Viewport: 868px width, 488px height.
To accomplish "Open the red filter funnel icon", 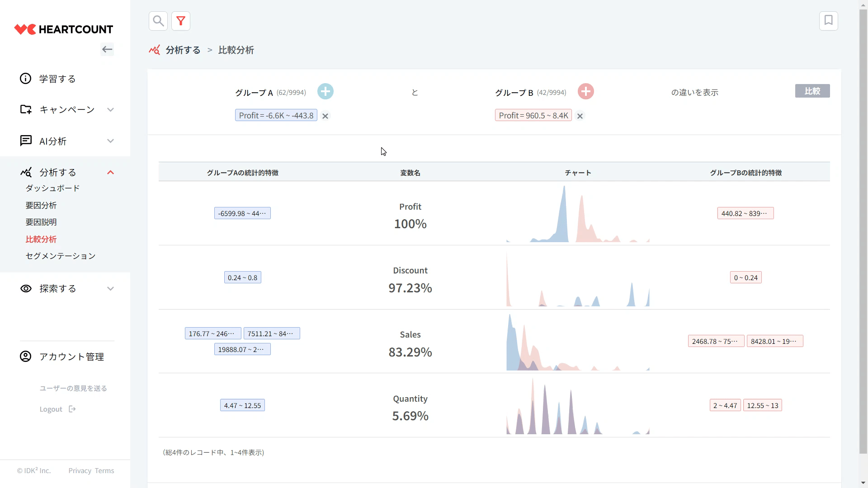I will [x=181, y=21].
